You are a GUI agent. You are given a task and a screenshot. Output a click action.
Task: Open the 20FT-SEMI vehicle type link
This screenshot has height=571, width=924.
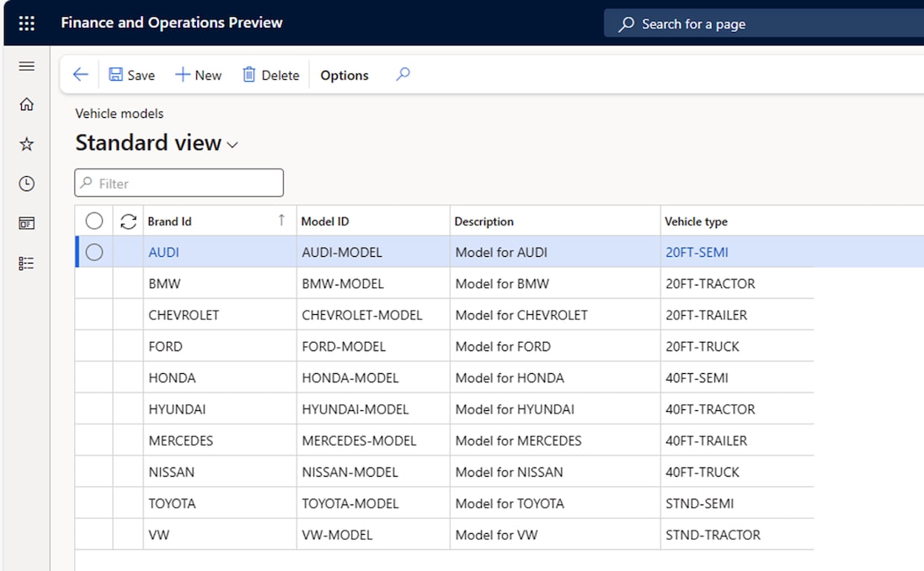(x=697, y=252)
